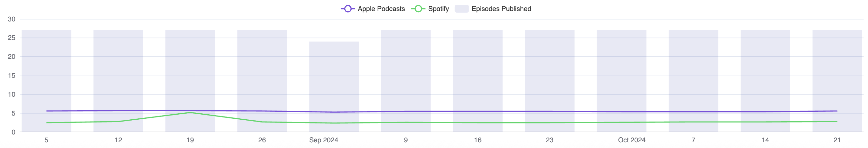This screenshot has width=868, height=148.
Task: Click the Sep 2024 x-axis label
Action: (324, 140)
